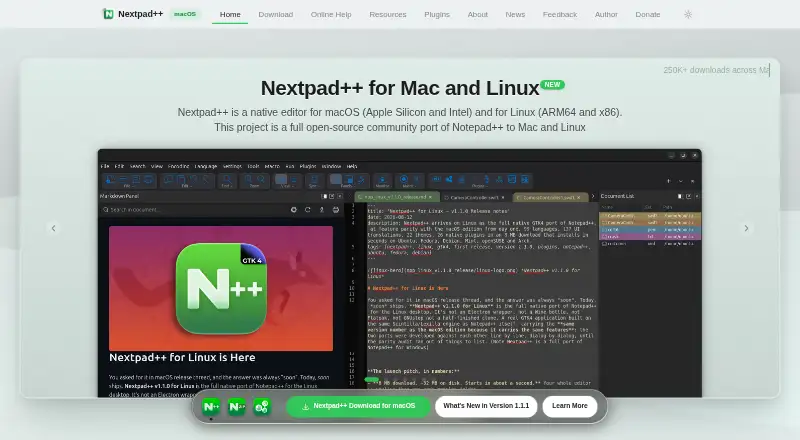800x440 pixels.
Task: Switch to gray CameraController.swift tab
Action: click(474, 197)
